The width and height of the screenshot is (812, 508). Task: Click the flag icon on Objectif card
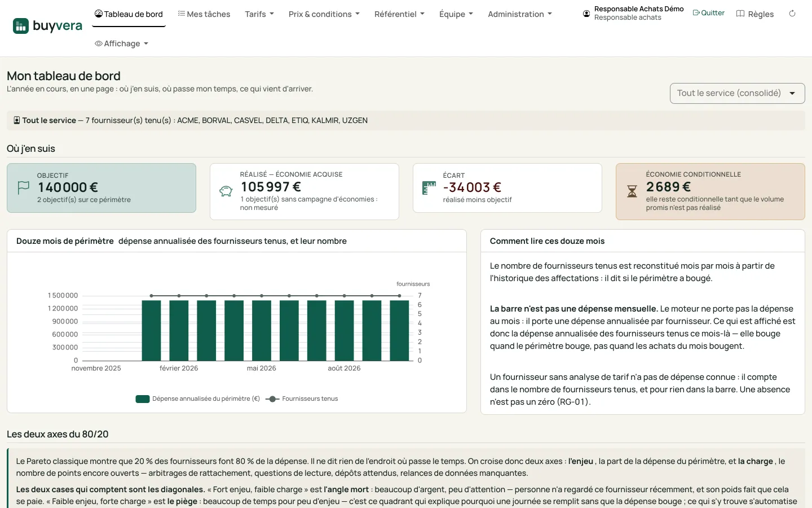(x=24, y=187)
